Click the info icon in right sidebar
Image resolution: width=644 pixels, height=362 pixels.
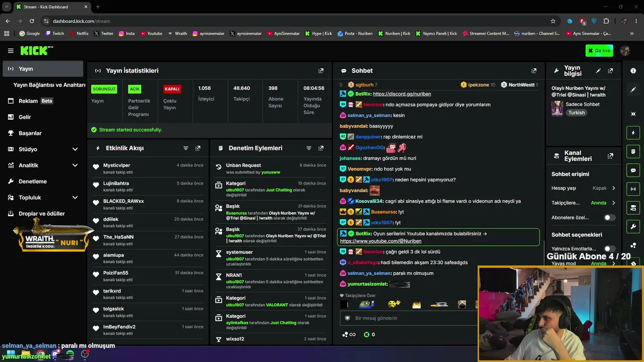coord(633,71)
